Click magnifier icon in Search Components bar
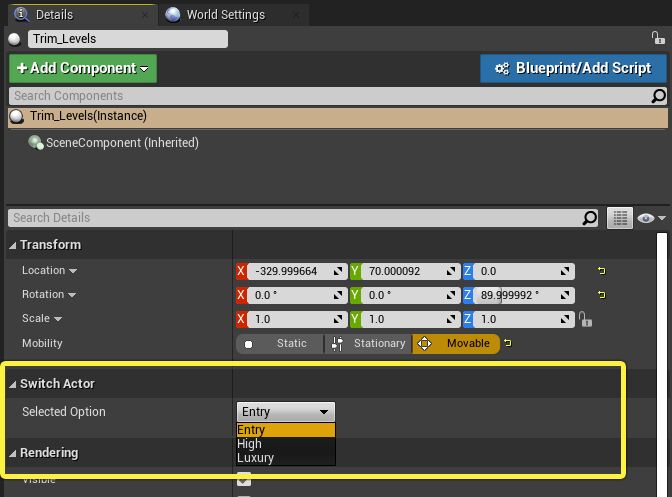The width and height of the screenshot is (672, 497). [658, 96]
